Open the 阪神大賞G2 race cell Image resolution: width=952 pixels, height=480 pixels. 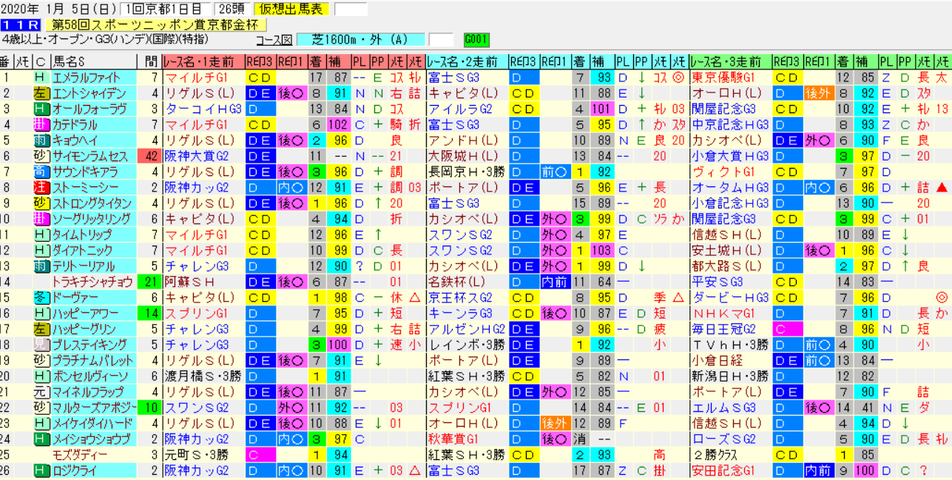click(203, 156)
